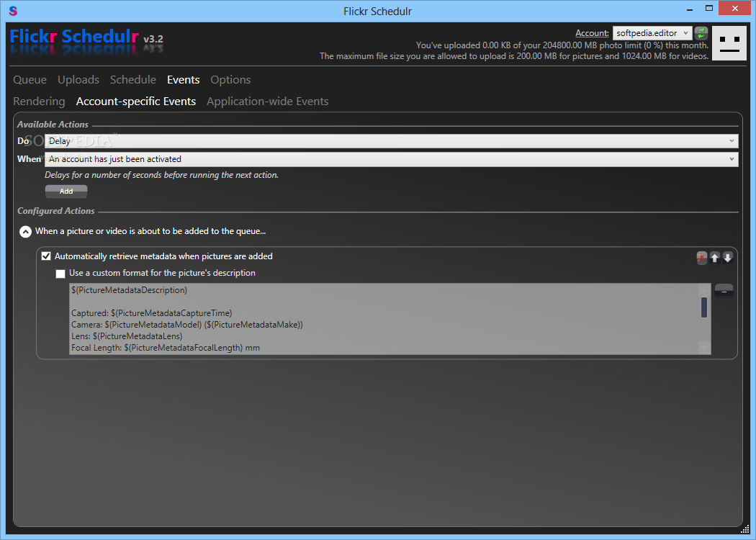Click the ellipsis button beside the description format box
This screenshot has width=756, height=540.
tap(724, 291)
